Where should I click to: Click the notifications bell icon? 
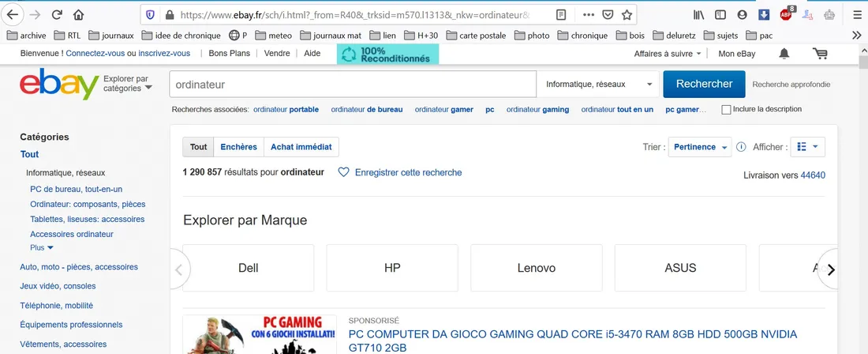[784, 54]
